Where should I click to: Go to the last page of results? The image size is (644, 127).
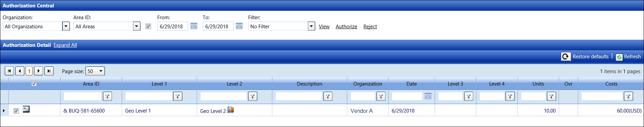tap(49, 71)
